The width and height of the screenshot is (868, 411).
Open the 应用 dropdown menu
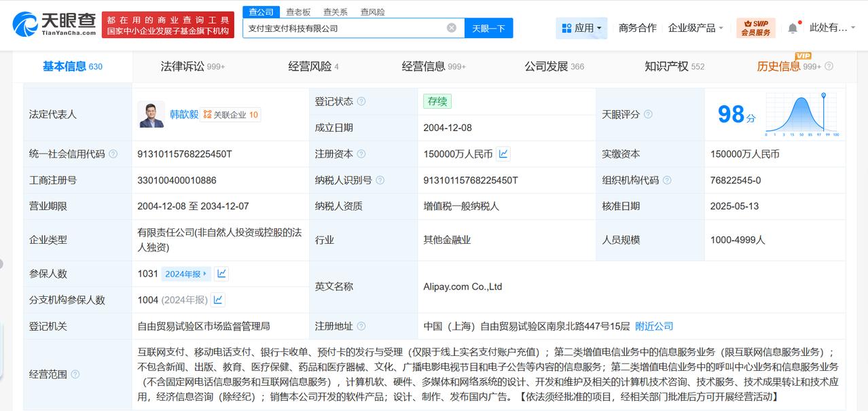(581, 28)
